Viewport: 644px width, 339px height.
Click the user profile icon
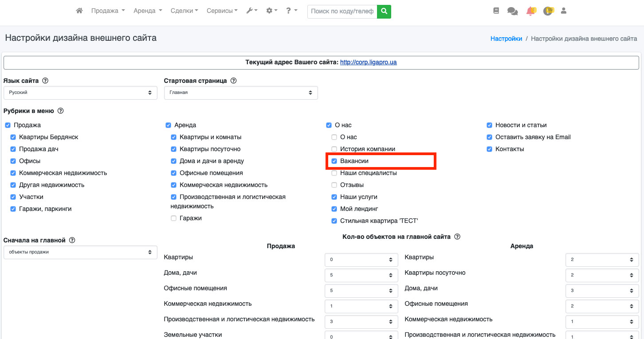[564, 11]
